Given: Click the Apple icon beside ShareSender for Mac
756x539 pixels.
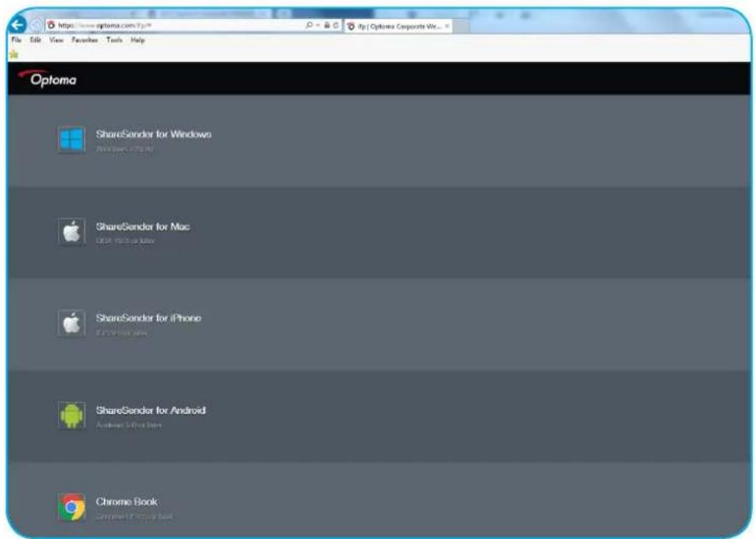Looking at the screenshot, I should pos(72,231).
